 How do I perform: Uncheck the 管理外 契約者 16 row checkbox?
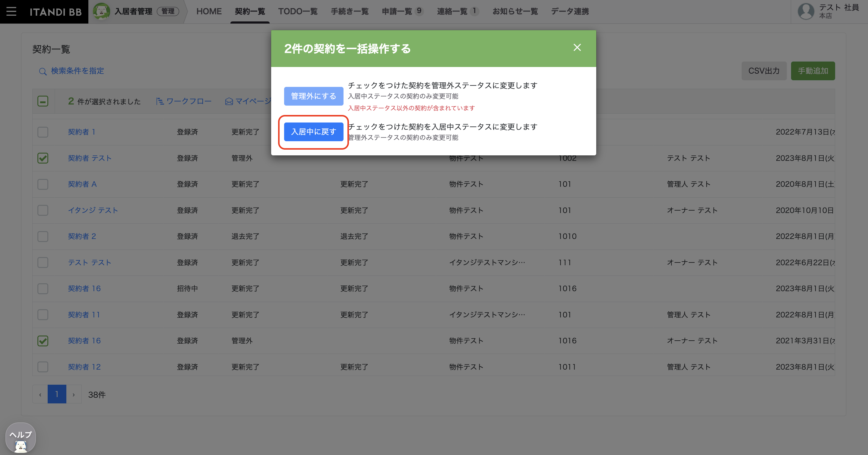(x=43, y=341)
